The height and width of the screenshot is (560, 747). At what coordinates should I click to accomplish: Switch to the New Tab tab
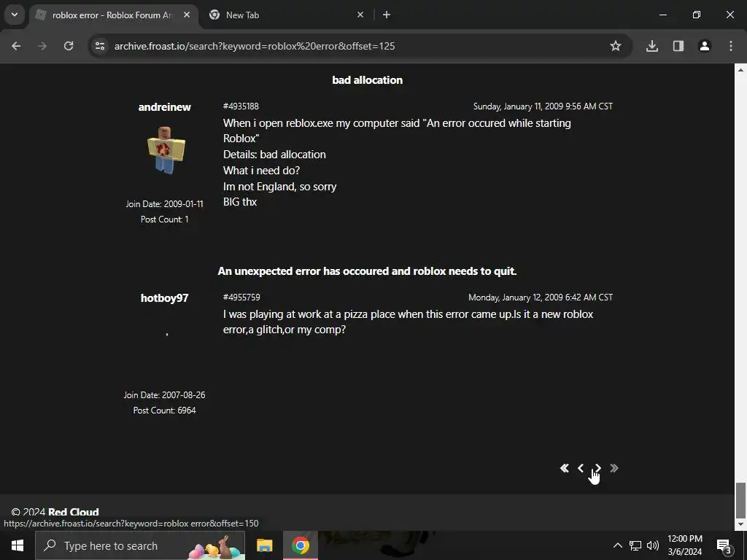(x=286, y=15)
